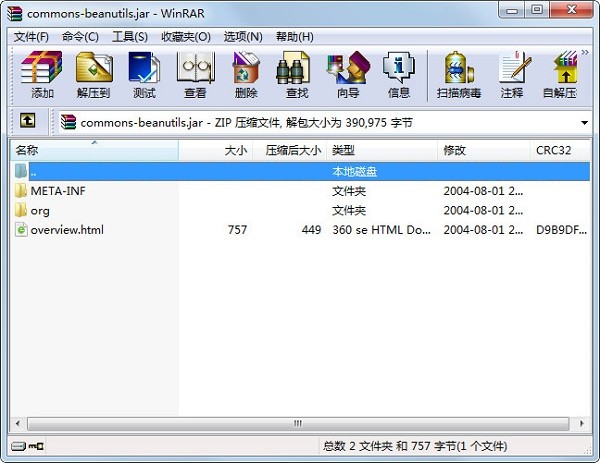Image resolution: width=600 pixels, height=463 pixels.
Task: Click the '757' size value of overview.html
Action: pos(237,230)
